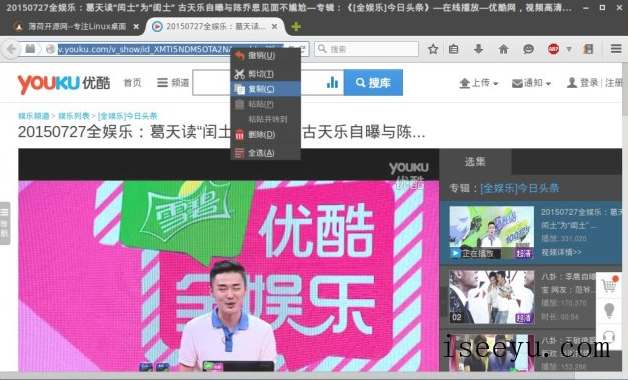Click the video player area
628x380 pixels.
(229, 260)
